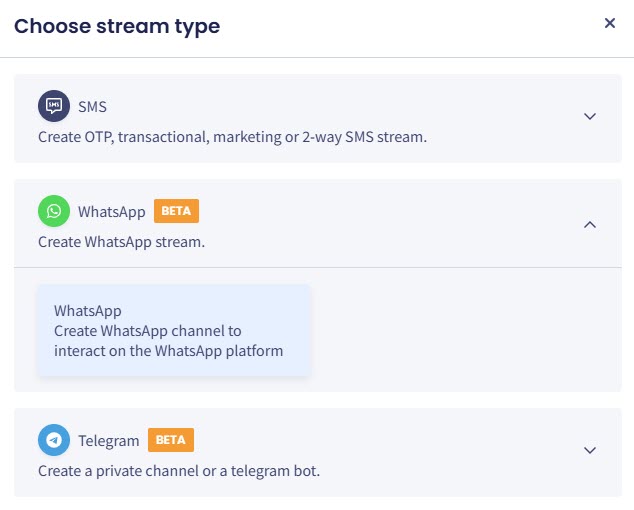Click the green WhatsApp logo icon

[x=54, y=211]
